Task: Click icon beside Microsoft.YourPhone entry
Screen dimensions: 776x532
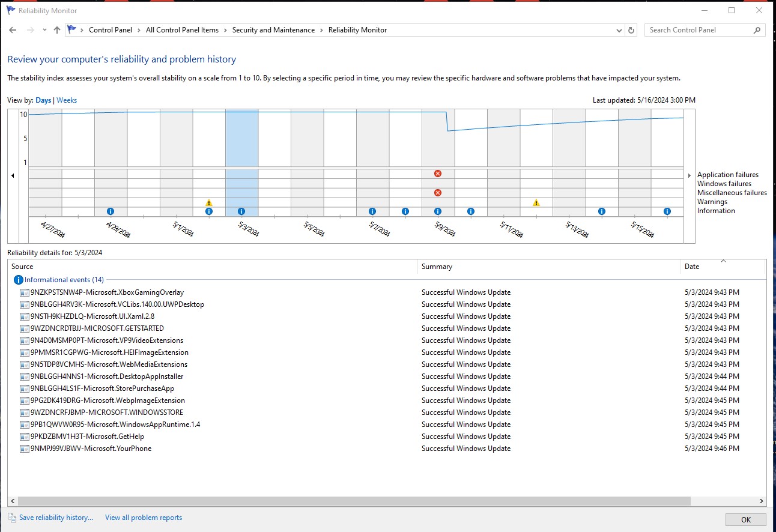Action: [x=25, y=449]
